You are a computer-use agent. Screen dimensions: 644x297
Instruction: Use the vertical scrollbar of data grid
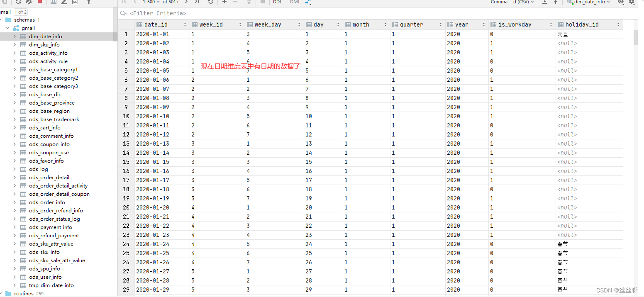pos(635,38)
